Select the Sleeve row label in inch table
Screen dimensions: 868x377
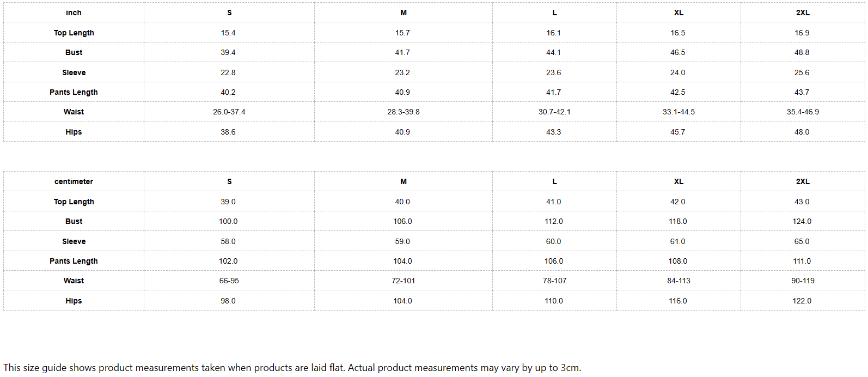coord(74,72)
